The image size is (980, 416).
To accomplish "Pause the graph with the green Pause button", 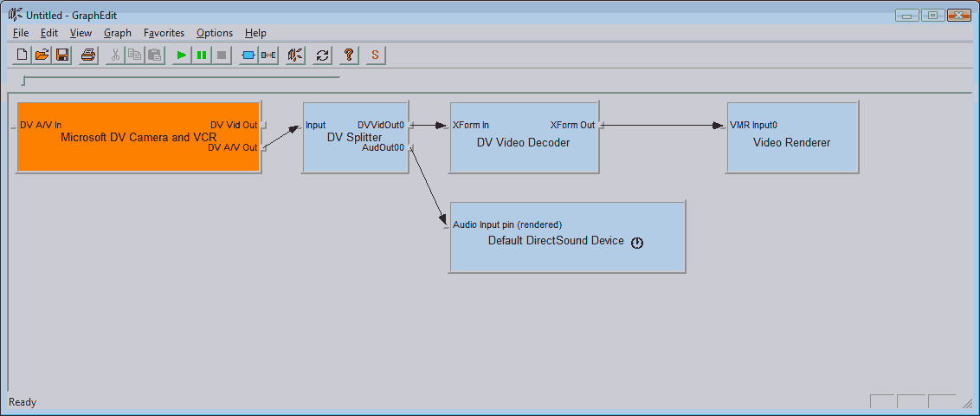I will pos(201,55).
